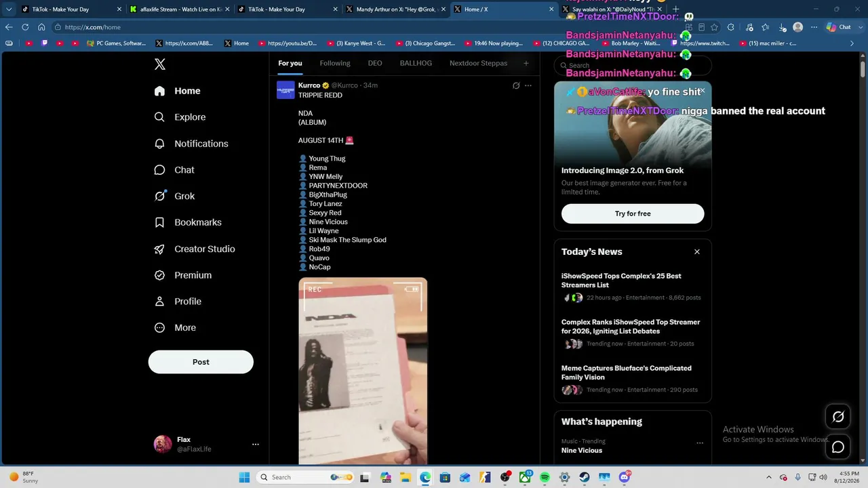Click Try for free button
This screenshot has height=488, width=868.
point(633,213)
